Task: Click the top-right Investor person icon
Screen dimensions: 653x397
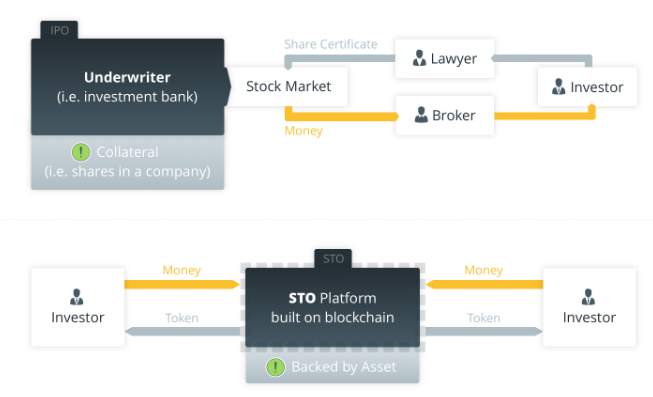Action: click(x=558, y=87)
